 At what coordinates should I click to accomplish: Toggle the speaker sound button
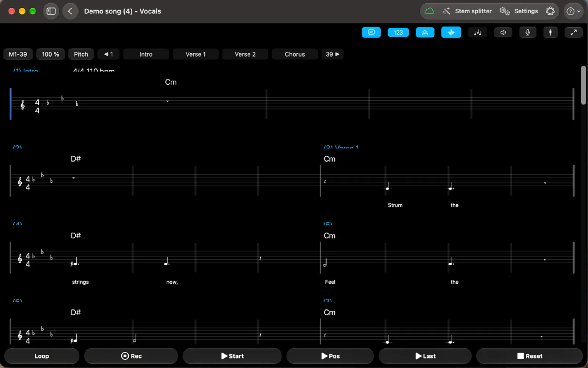pos(503,32)
